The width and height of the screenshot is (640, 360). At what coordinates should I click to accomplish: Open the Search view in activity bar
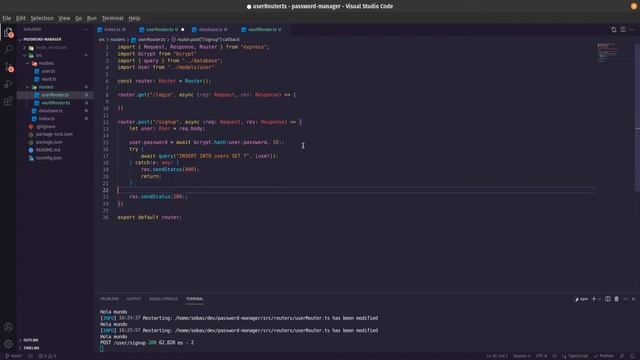8,49
